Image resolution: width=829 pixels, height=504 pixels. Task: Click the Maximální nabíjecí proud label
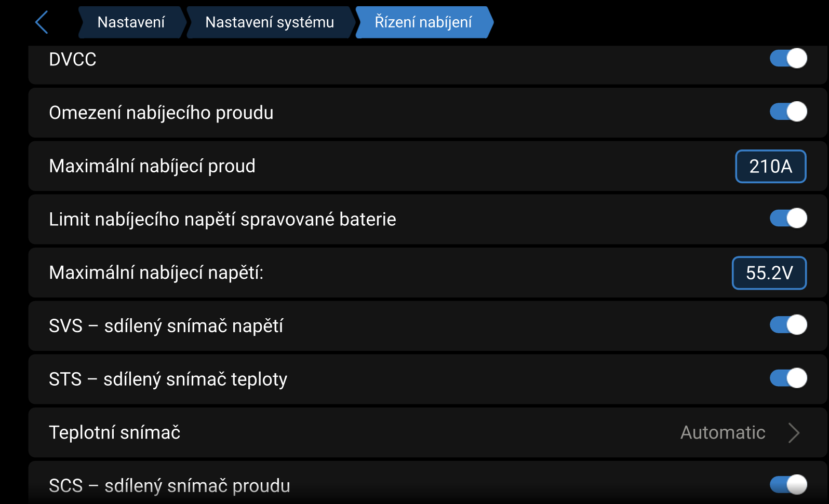pos(152,166)
